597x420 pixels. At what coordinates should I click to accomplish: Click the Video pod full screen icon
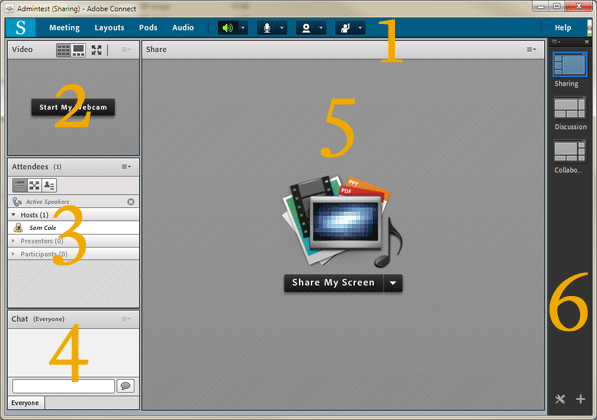[96, 50]
